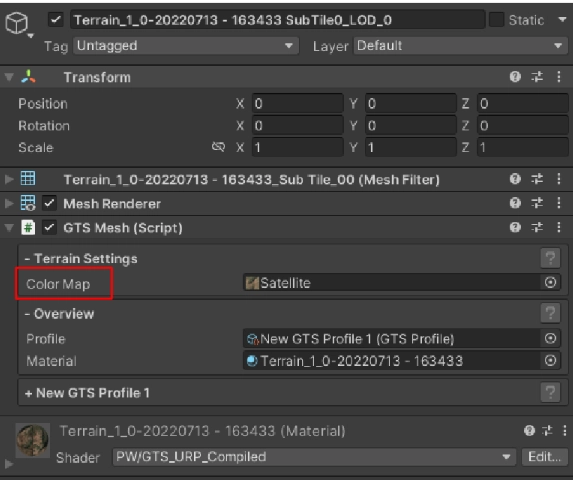Click the Position Z field
The width and height of the screenshot is (573, 480).
coord(523,103)
